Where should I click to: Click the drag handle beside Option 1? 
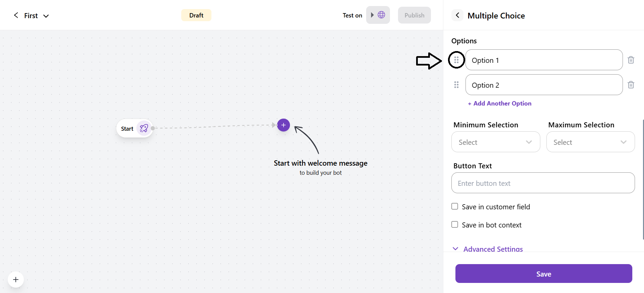tap(456, 60)
